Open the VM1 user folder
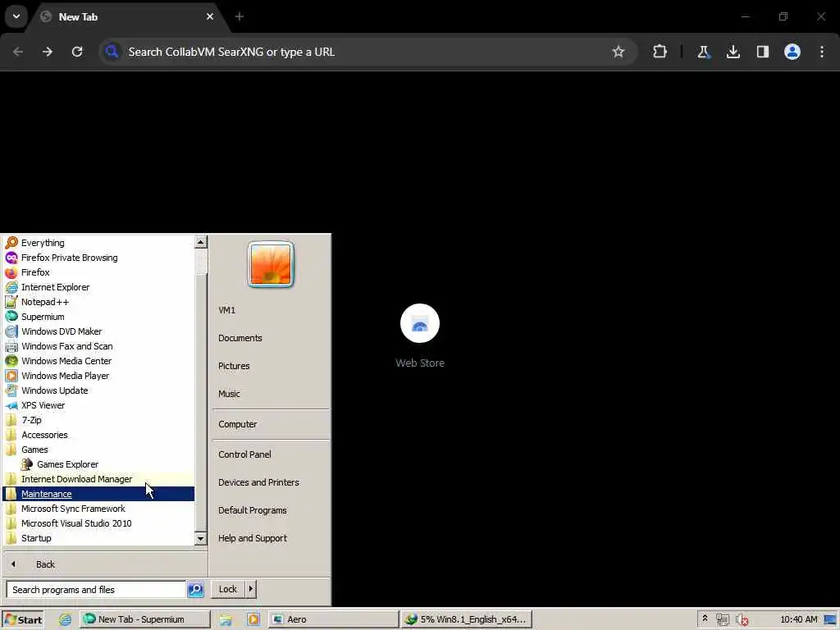This screenshot has width=840, height=630. 271,310
